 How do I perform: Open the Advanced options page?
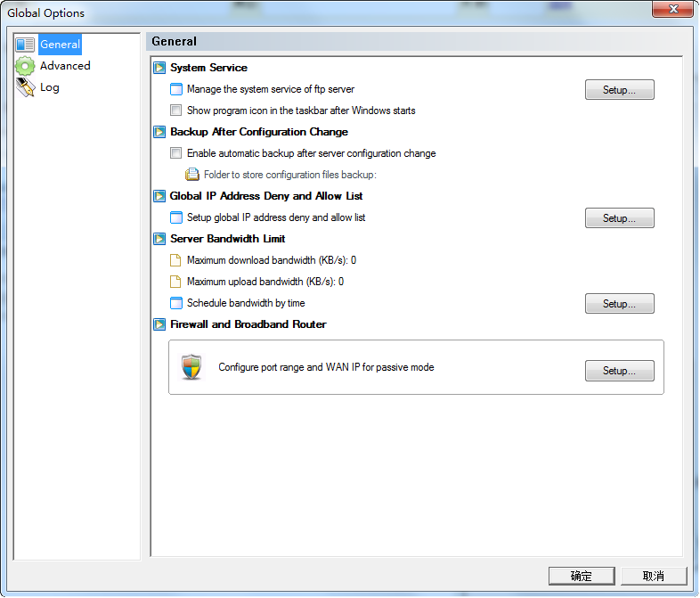[65, 66]
